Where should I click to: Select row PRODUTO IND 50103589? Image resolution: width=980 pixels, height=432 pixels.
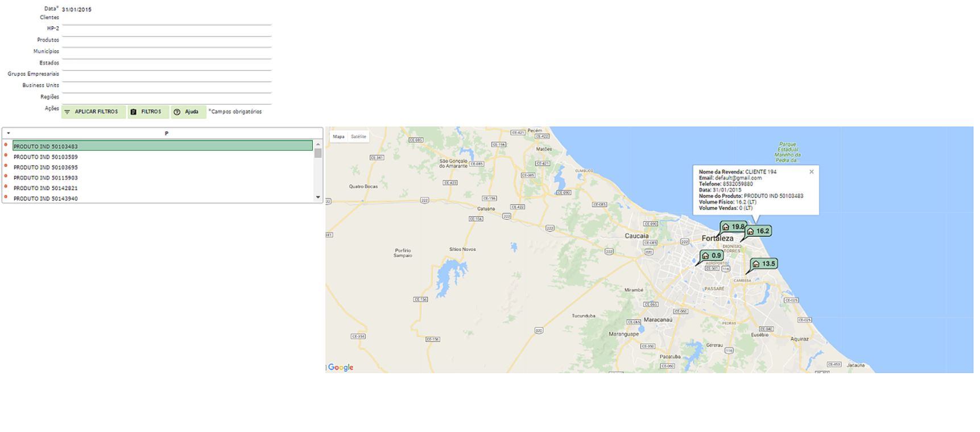pyautogui.click(x=163, y=157)
